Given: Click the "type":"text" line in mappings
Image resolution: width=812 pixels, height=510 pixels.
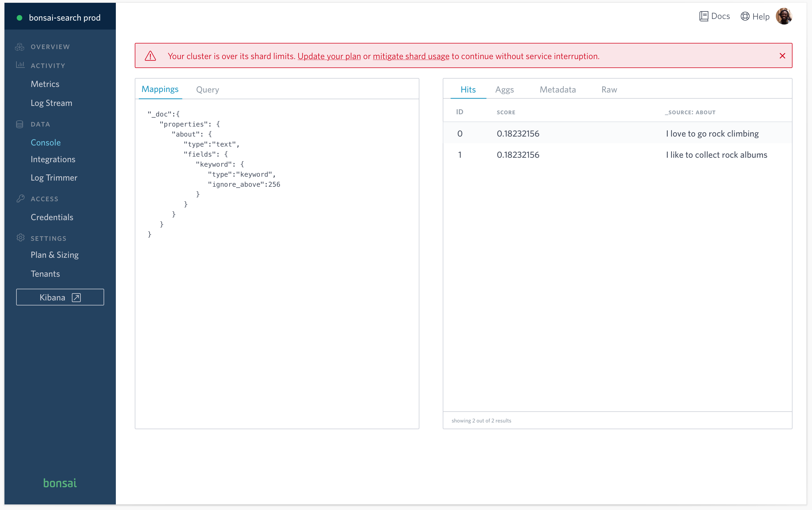Looking at the screenshot, I should 211,144.
